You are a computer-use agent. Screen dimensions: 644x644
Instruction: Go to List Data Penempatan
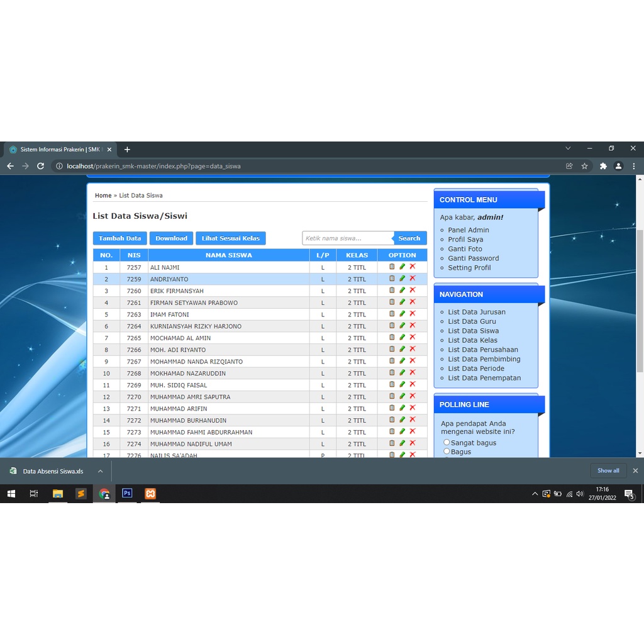click(484, 378)
